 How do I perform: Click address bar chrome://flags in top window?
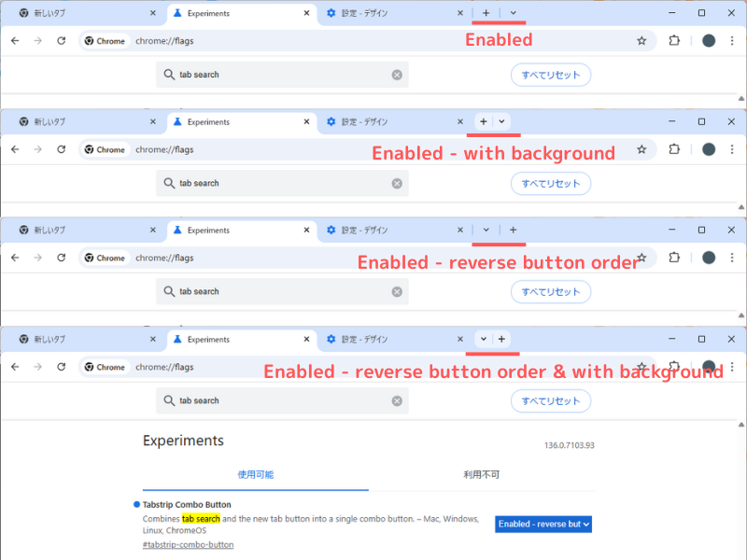tap(164, 41)
